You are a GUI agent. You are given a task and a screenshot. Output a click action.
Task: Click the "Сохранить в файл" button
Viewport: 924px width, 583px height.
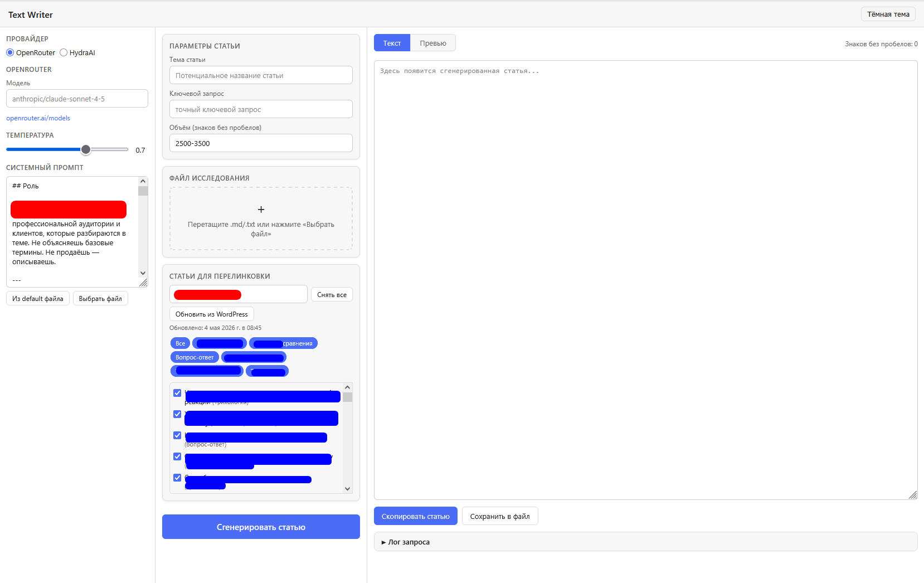500,516
